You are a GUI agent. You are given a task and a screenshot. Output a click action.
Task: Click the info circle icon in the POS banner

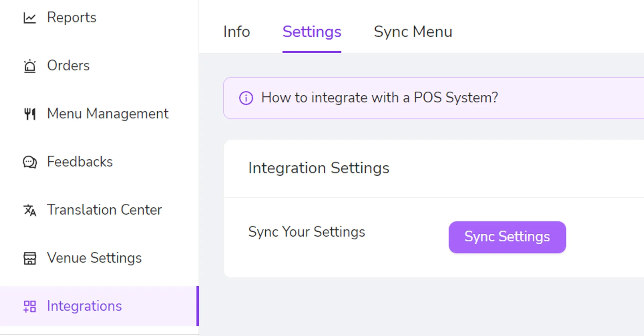pyautogui.click(x=246, y=98)
